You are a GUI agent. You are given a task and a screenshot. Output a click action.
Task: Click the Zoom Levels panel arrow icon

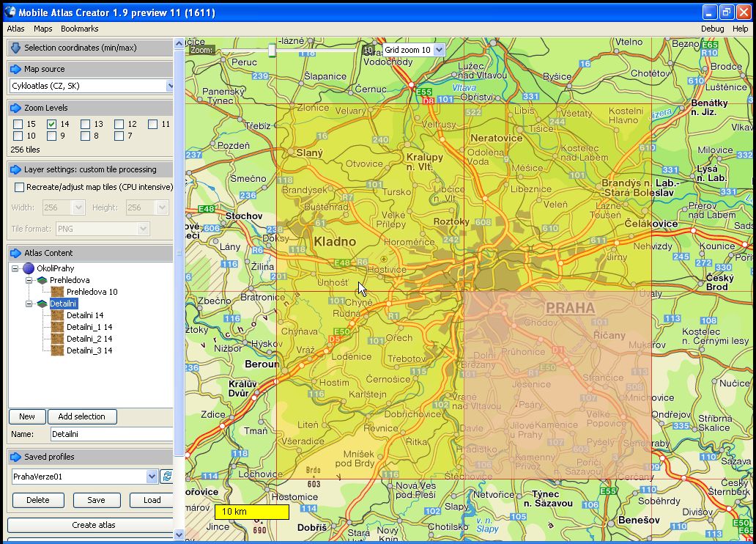click(15, 108)
